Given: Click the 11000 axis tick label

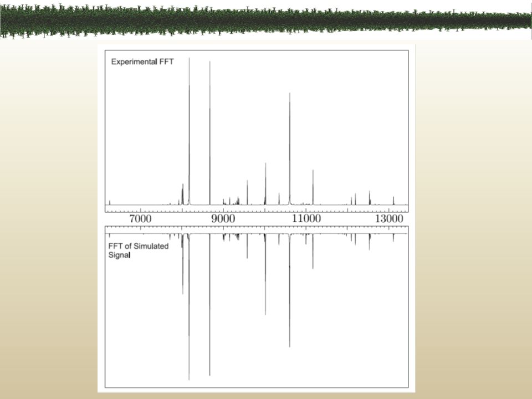Looking at the screenshot, I should point(306,218).
